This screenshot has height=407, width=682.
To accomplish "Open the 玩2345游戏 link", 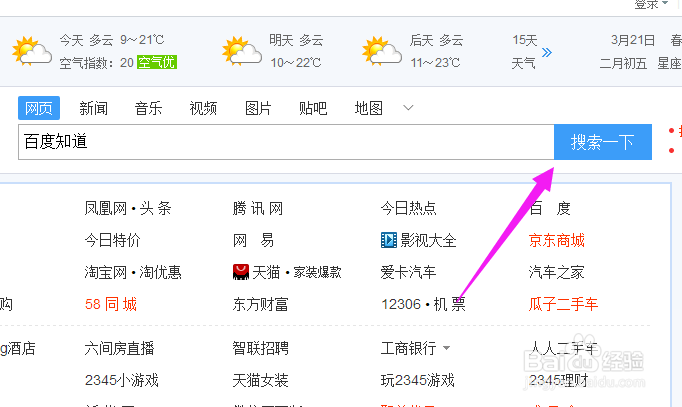I will pyautogui.click(x=418, y=380).
